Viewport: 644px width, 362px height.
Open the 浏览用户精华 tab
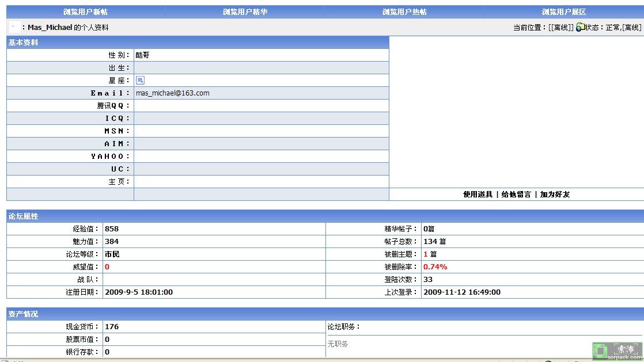click(245, 12)
